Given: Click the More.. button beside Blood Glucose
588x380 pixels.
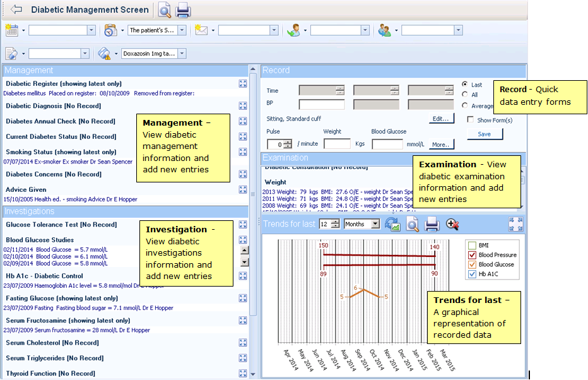Looking at the screenshot, I should tap(442, 145).
